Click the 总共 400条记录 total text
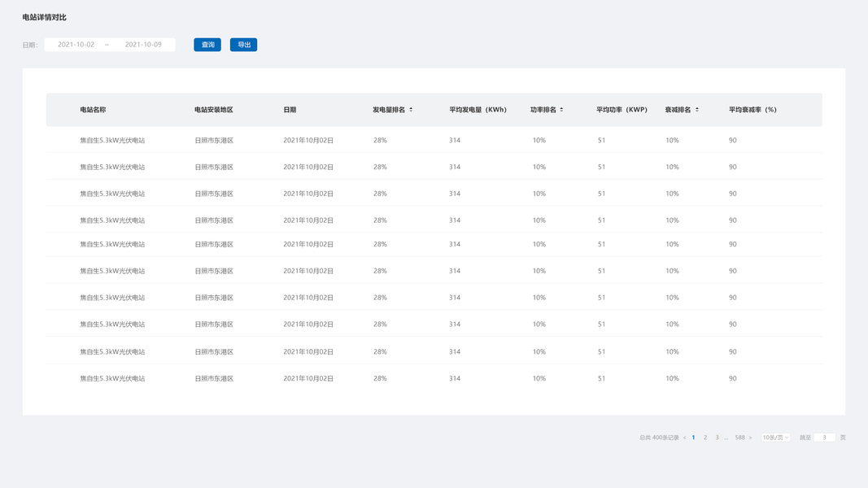This screenshot has height=488, width=868. (x=659, y=438)
